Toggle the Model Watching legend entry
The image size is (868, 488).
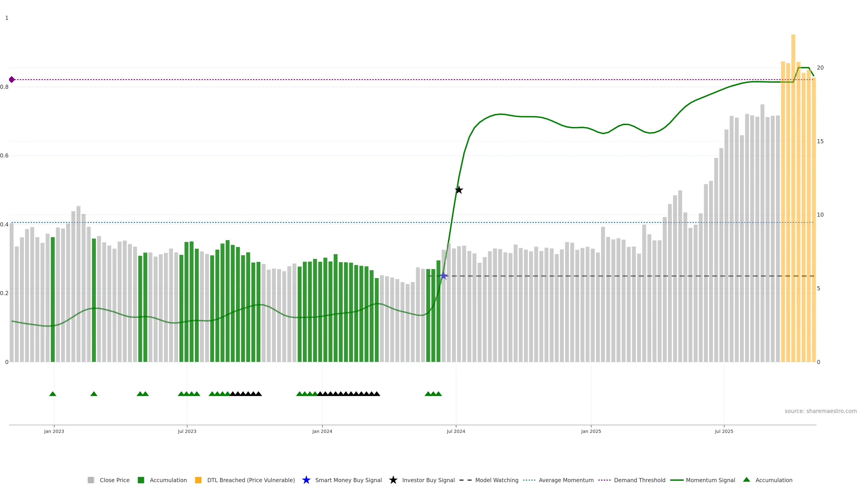496,480
